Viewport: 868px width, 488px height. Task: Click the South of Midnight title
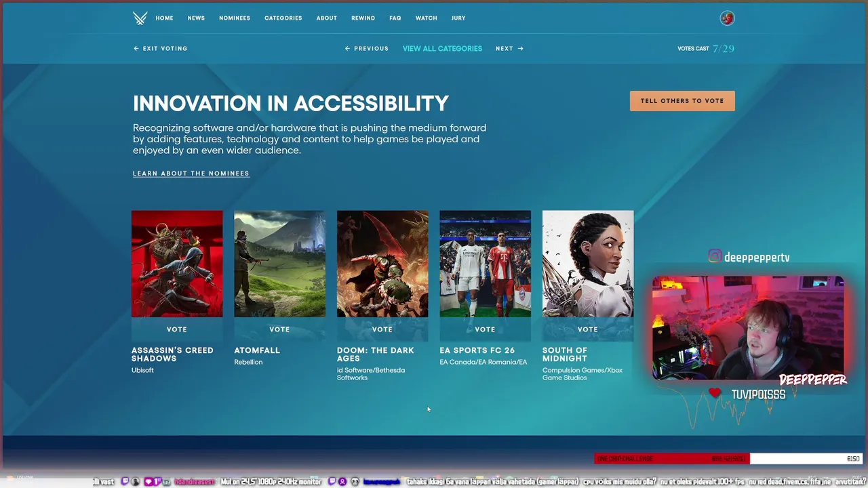point(565,354)
